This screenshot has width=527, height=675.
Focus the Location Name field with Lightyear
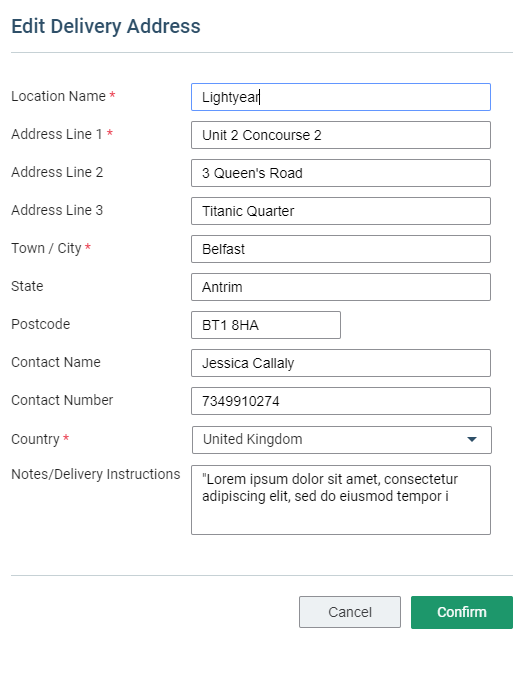coord(341,97)
